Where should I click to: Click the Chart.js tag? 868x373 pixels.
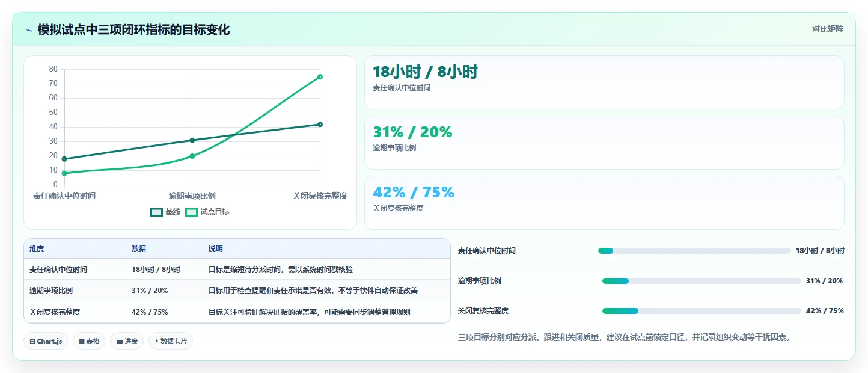click(x=46, y=341)
